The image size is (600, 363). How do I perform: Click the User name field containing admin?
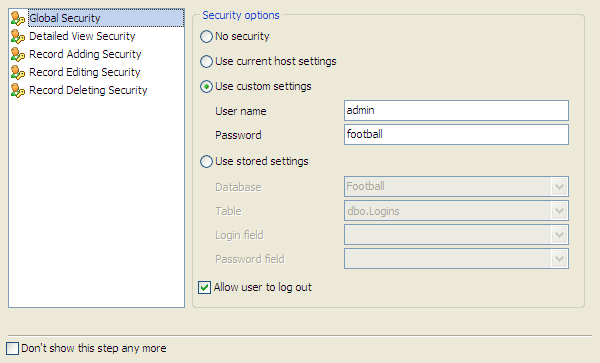[x=456, y=111]
